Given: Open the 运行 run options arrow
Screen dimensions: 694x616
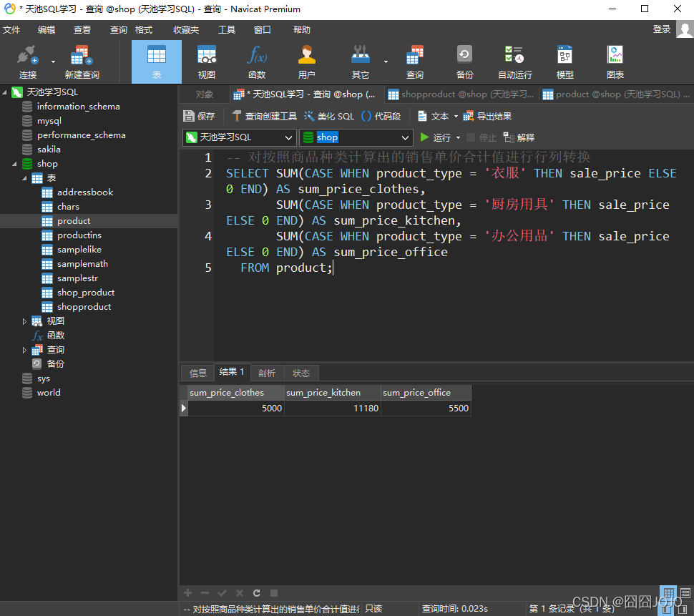Looking at the screenshot, I should pyautogui.click(x=458, y=137).
